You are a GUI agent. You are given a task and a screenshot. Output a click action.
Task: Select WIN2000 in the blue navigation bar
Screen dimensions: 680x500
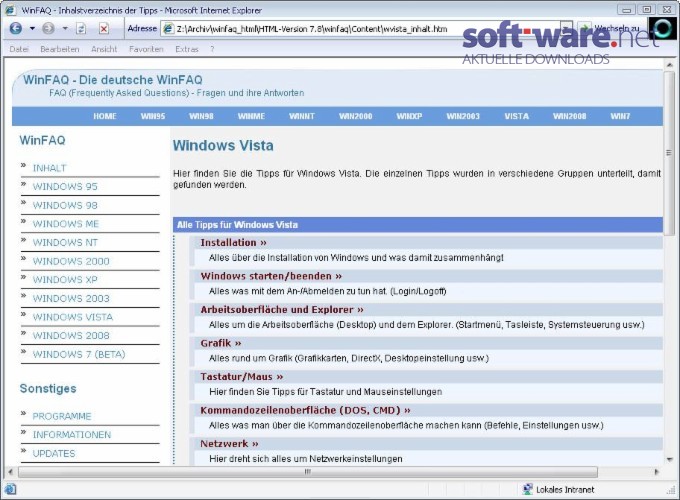356,116
